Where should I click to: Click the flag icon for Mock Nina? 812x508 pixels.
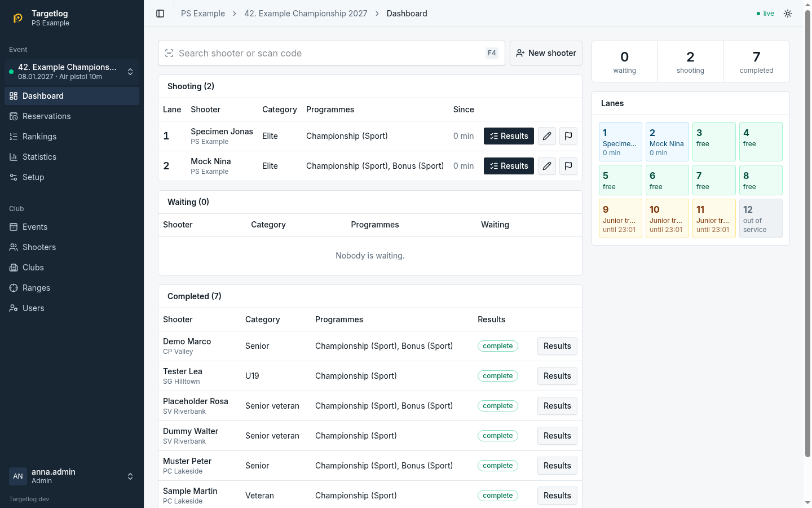click(568, 166)
